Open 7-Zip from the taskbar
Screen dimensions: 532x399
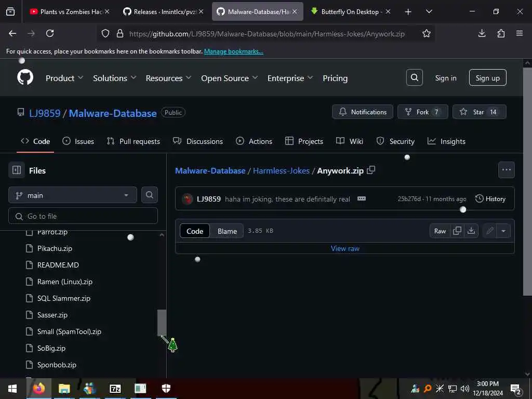[115, 389]
